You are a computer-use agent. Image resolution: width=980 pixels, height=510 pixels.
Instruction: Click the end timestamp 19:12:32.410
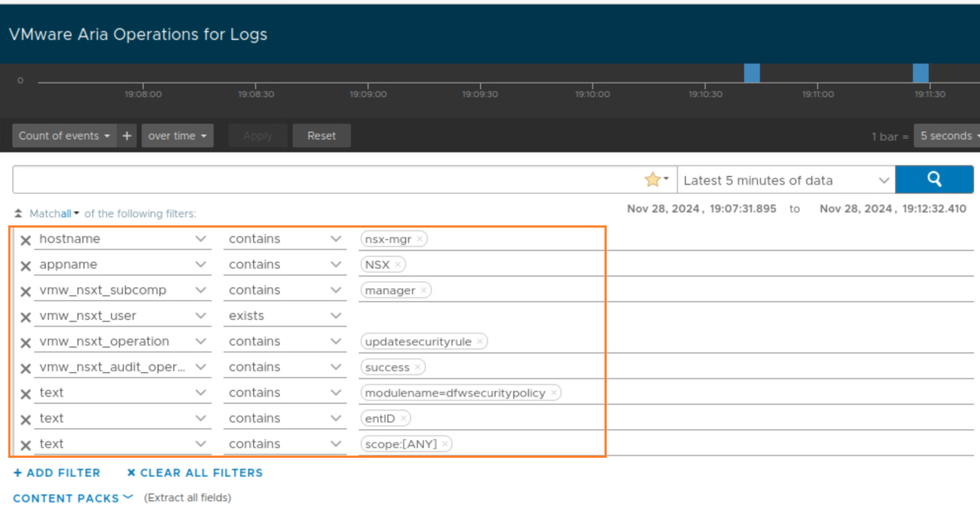893,209
